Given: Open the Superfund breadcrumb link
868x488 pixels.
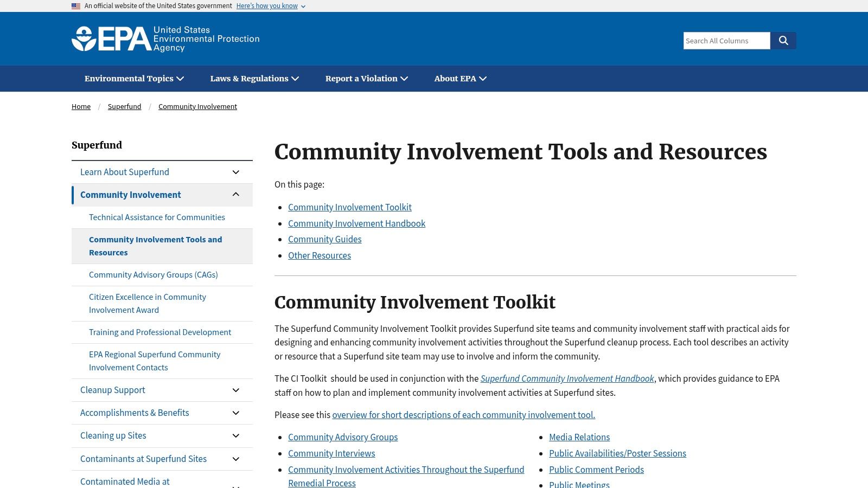Looking at the screenshot, I should click(x=124, y=106).
